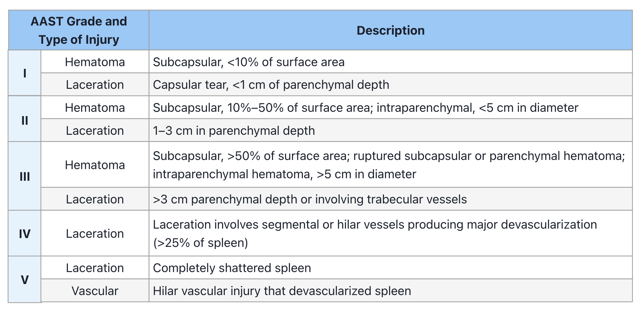Click the "1–3 cm in parenchymal depth" cell
This screenshot has width=644, height=313.
tap(234, 130)
